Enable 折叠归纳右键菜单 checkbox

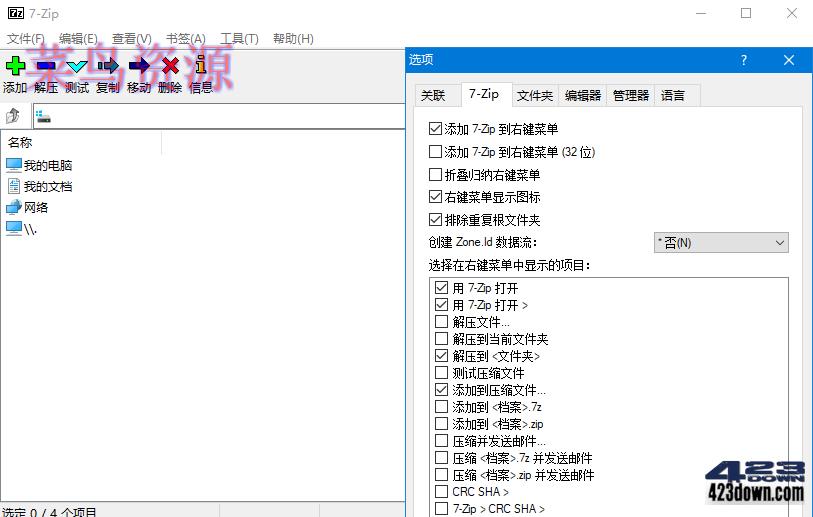(435, 174)
